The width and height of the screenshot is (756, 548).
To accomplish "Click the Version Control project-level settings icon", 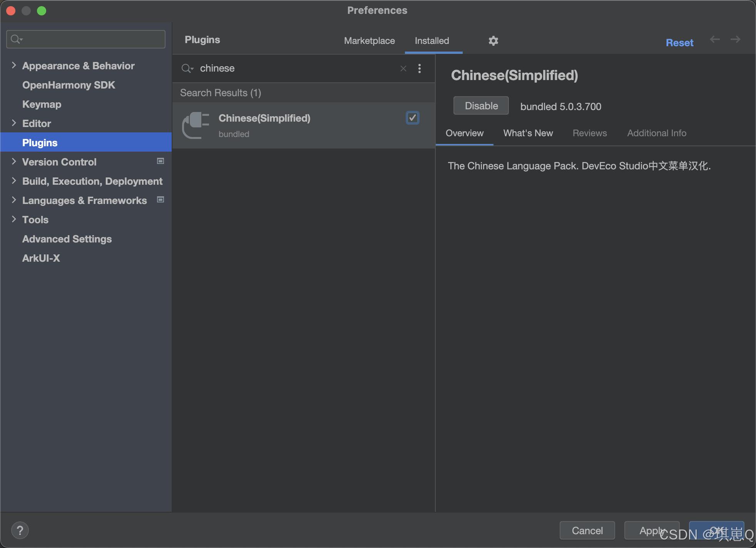I will [161, 161].
